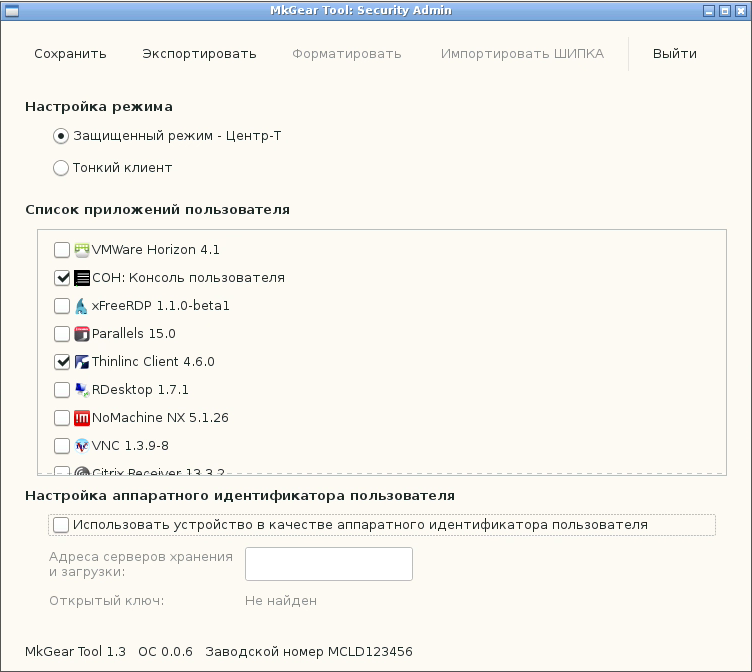Focus the server addresses input field
The image size is (752, 672).
tap(329, 564)
